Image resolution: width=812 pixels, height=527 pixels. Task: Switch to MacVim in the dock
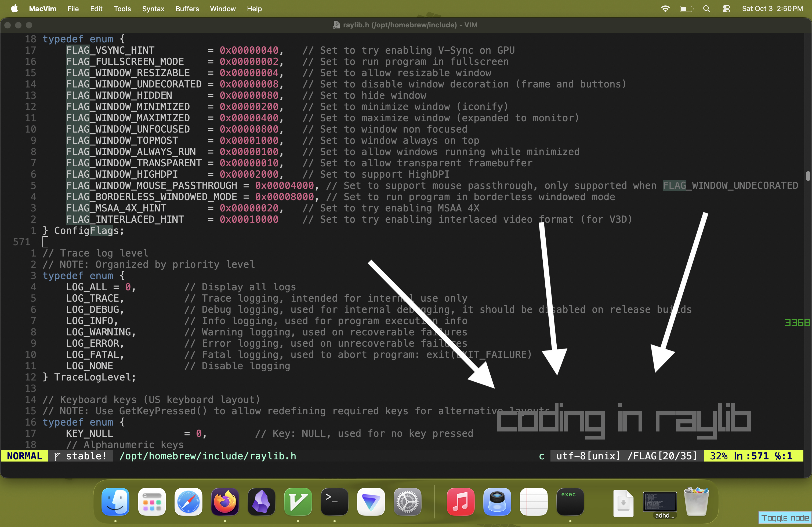[x=298, y=502]
